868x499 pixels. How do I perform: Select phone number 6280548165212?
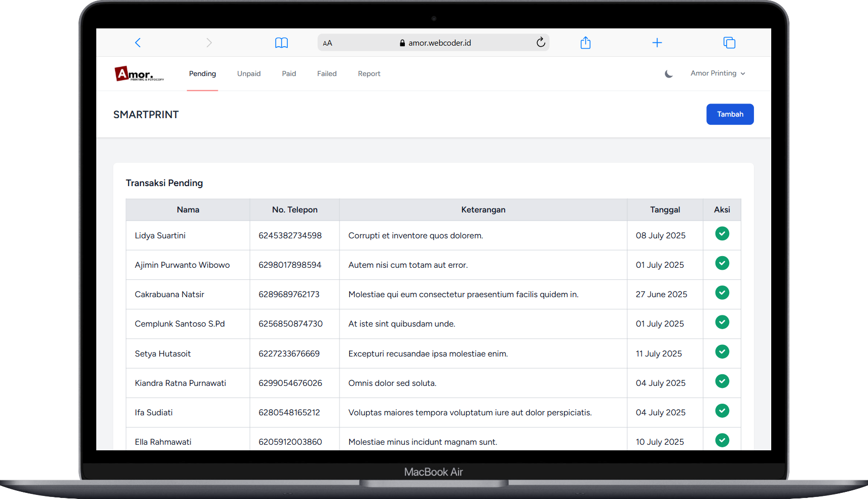(289, 412)
